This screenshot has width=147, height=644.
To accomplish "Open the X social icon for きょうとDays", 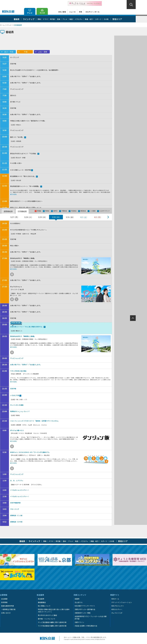I will click(17, 299).
